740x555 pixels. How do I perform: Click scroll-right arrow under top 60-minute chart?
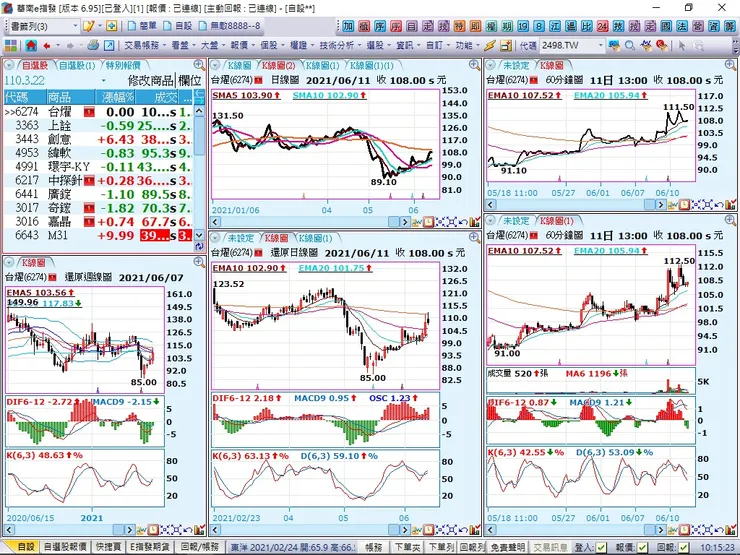tap(661, 205)
